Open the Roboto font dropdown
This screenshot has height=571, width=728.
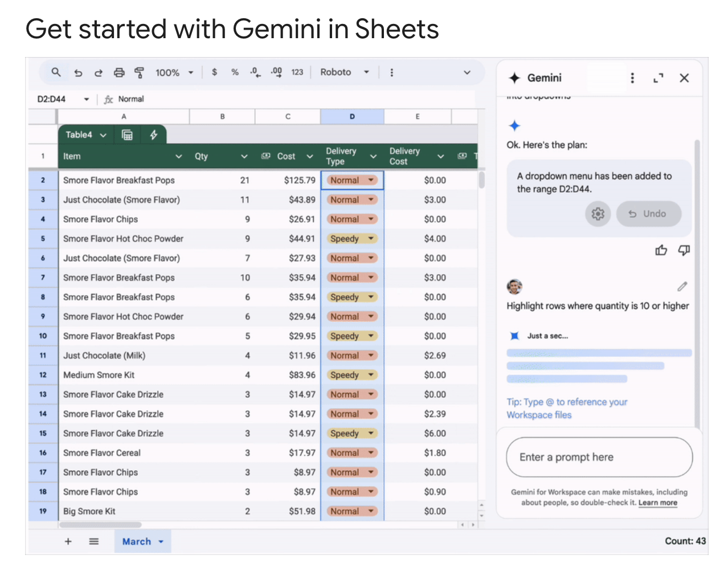point(345,72)
